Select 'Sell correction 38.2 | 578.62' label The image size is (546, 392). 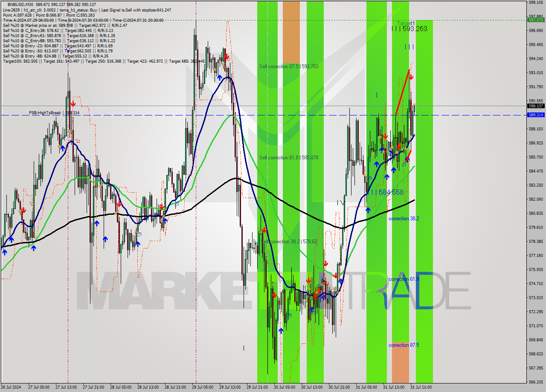coord(289,242)
